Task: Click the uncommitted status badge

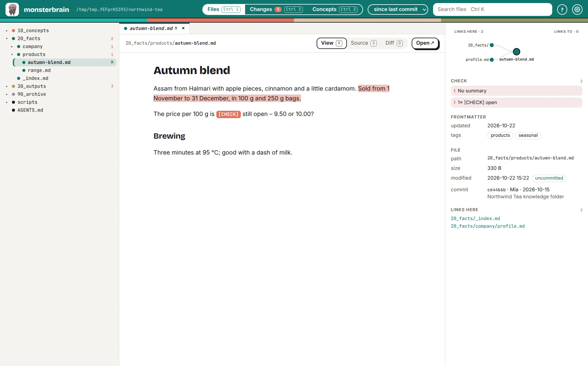Action: tap(549, 178)
